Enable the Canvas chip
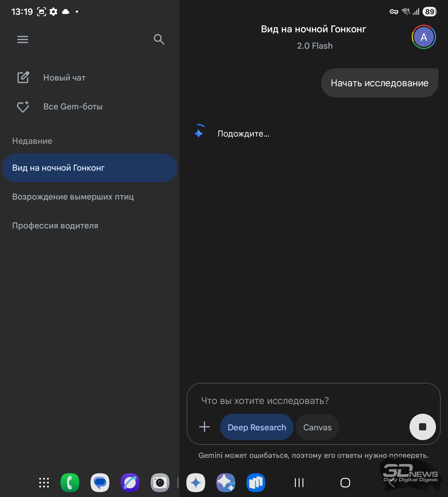This screenshot has height=497, width=448. pos(317,427)
